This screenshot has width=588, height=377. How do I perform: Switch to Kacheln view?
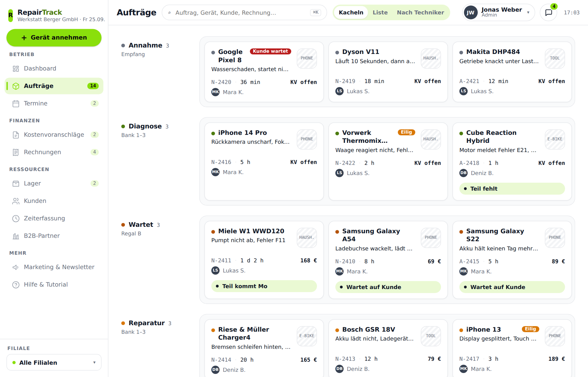coord(351,13)
